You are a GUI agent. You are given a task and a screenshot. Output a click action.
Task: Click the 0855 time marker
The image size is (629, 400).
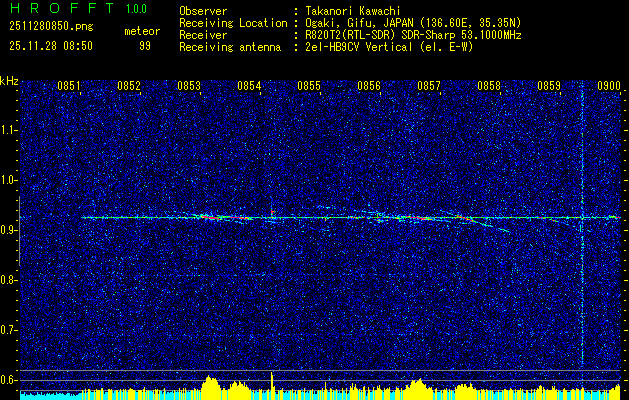pos(308,86)
